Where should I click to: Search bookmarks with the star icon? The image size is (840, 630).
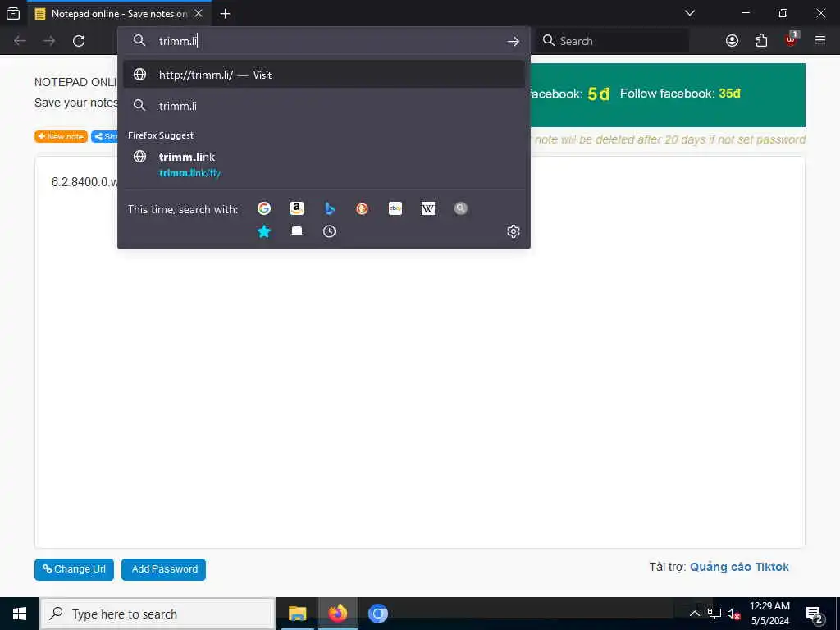(x=263, y=231)
